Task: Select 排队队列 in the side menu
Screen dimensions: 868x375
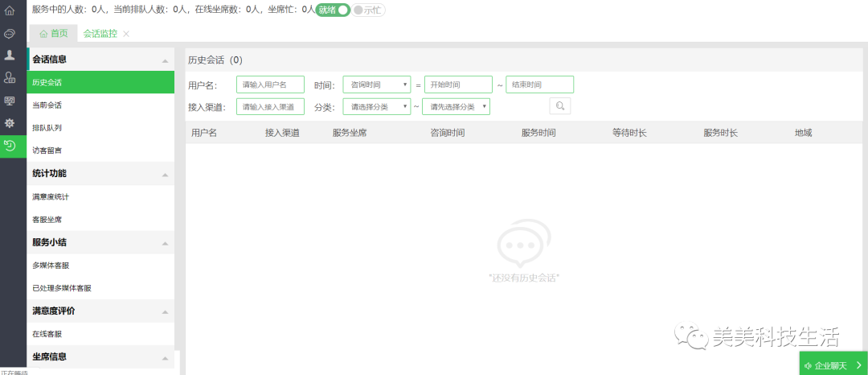Action: click(100, 128)
